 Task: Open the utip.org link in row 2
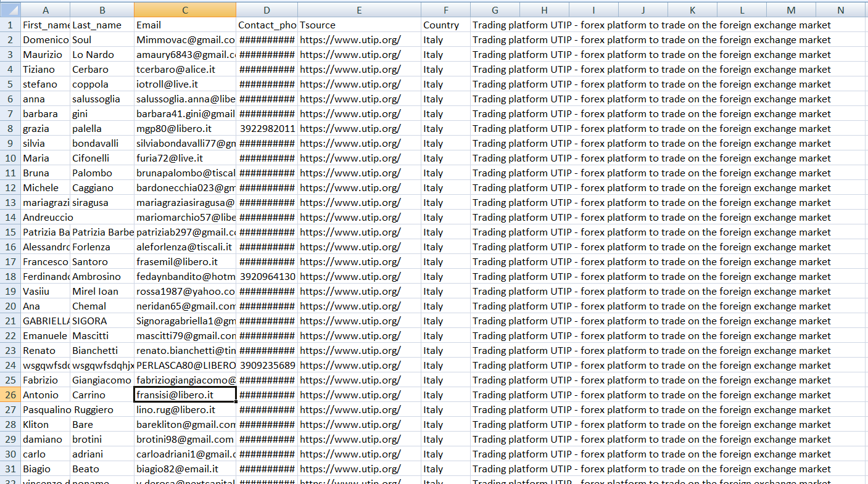(x=350, y=39)
